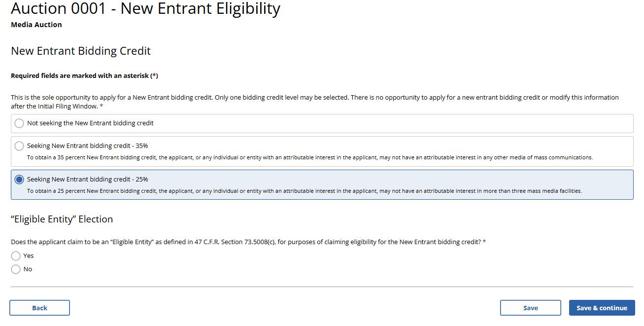644x326 pixels.
Task: Click the 'Required fields are marked' note
Action: coord(84,76)
